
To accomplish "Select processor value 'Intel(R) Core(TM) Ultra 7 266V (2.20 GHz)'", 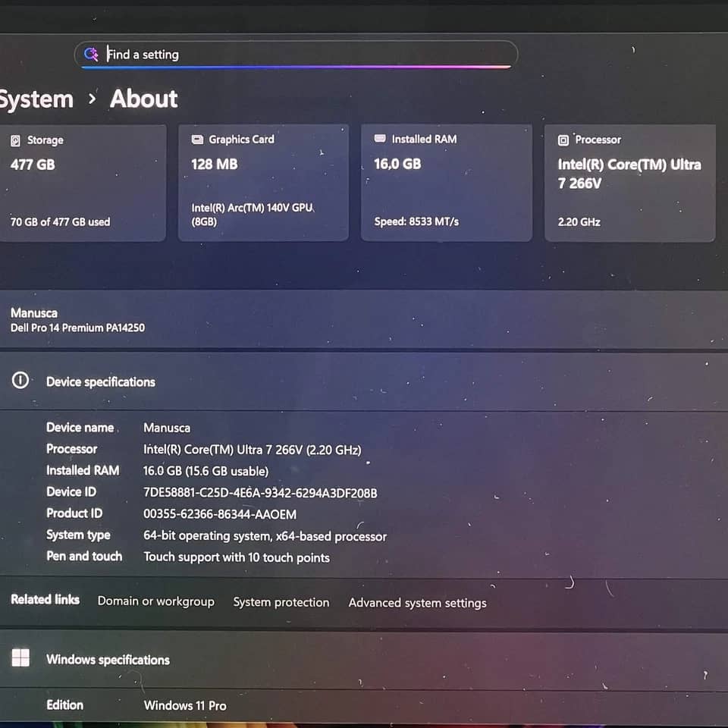I will pyautogui.click(x=252, y=450).
